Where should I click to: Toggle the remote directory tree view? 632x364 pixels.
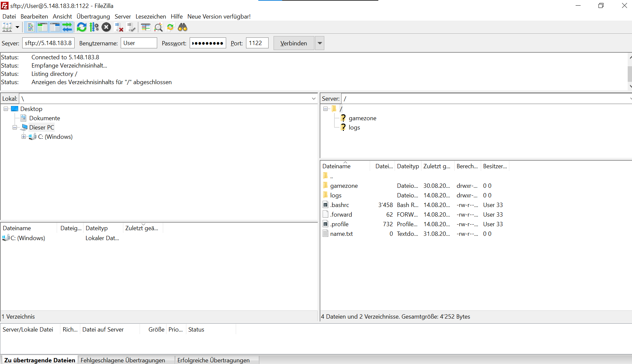(55, 27)
